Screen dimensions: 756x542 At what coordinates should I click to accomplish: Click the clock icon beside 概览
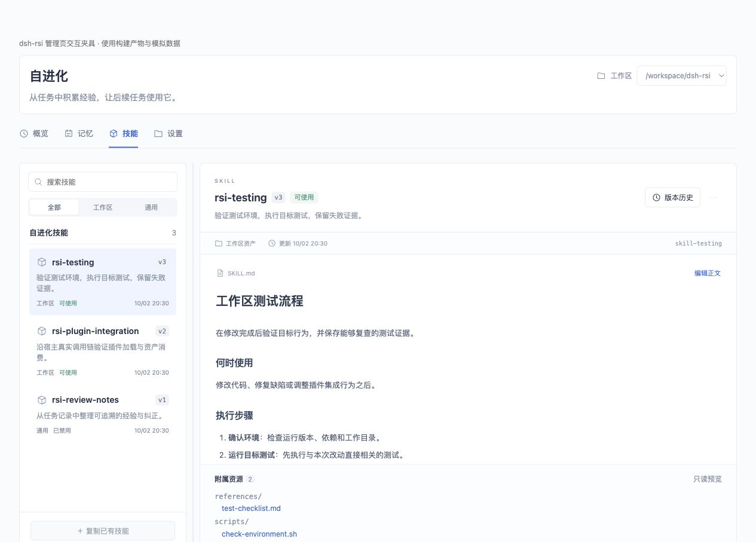point(24,134)
